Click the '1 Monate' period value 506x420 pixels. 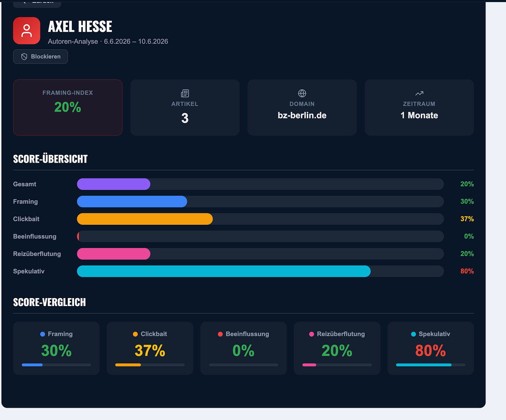point(419,115)
